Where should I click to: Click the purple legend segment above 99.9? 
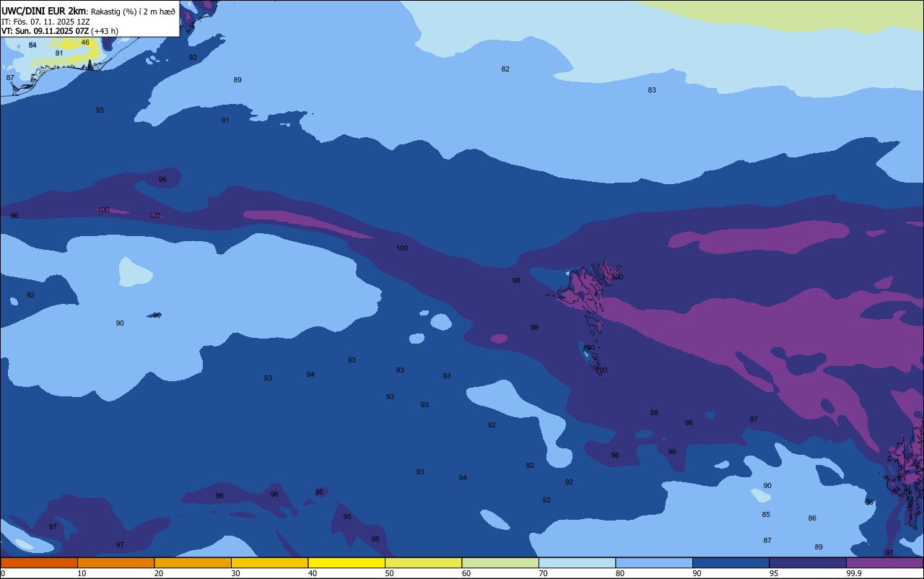[884, 562]
